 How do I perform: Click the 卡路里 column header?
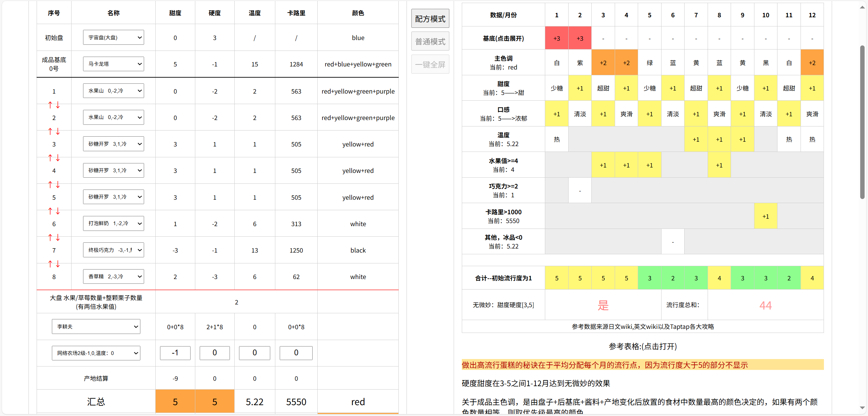[296, 13]
